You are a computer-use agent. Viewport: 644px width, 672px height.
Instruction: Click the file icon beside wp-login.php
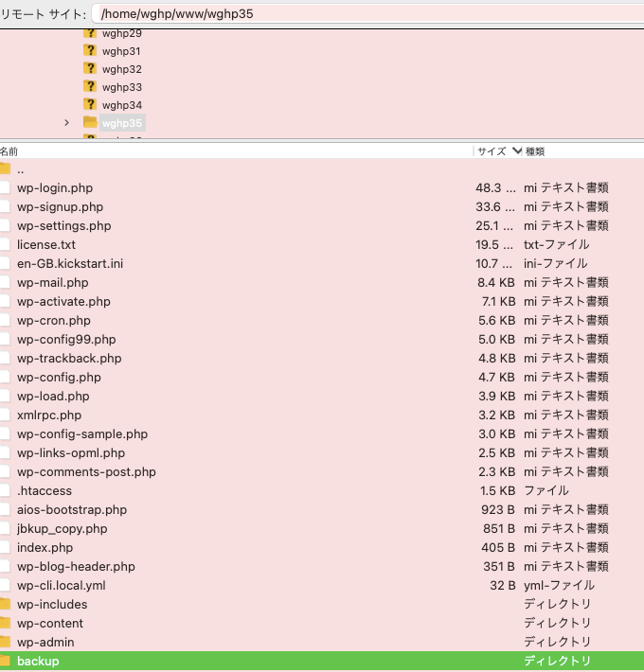[x=5, y=187]
